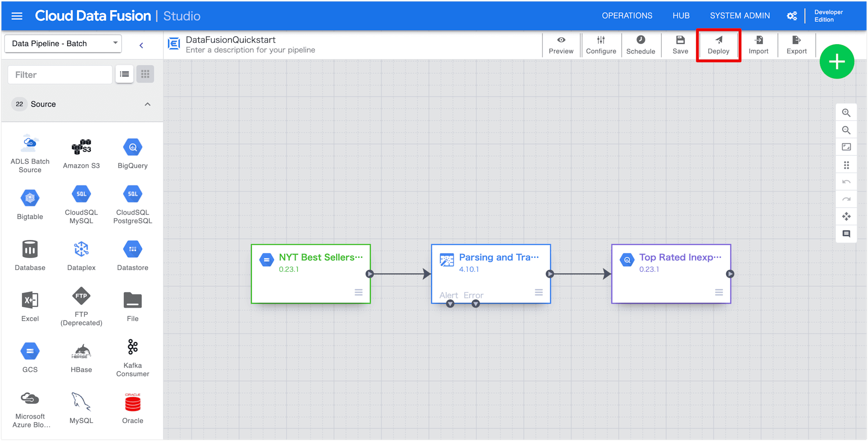Open the settings gears icon
The height and width of the screenshot is (441, 868).
tap(792, 16)
